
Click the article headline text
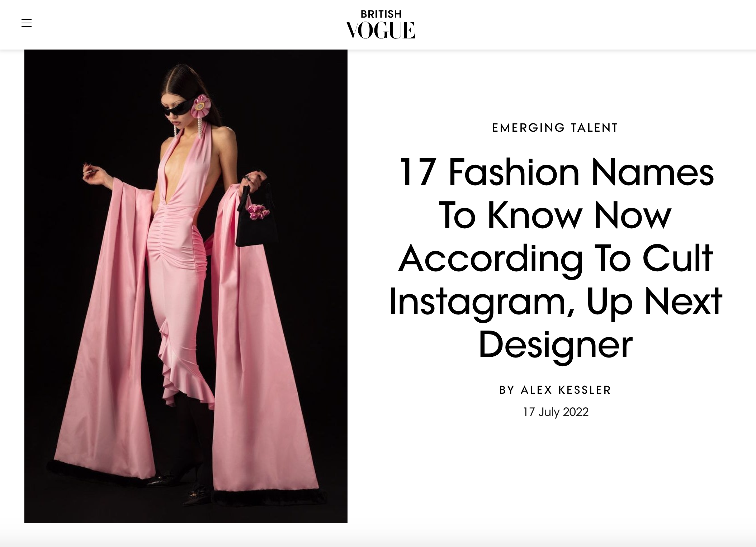click(555, 258)
